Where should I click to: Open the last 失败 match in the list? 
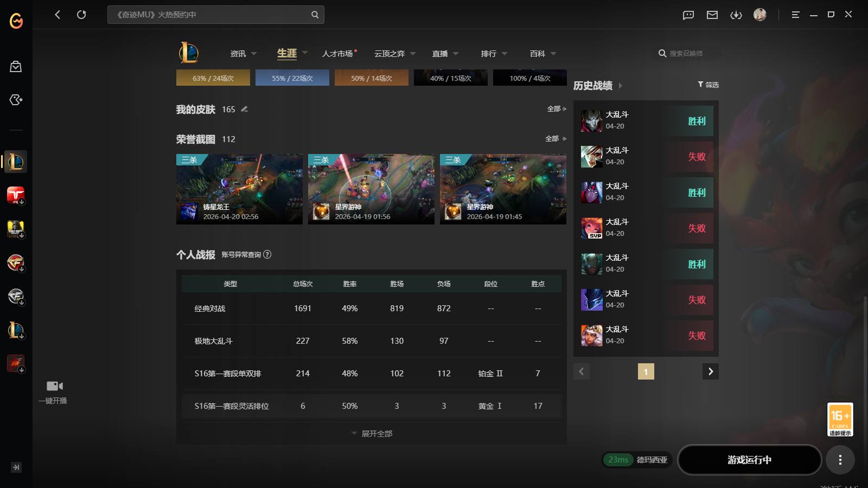(x=646, y=336)
